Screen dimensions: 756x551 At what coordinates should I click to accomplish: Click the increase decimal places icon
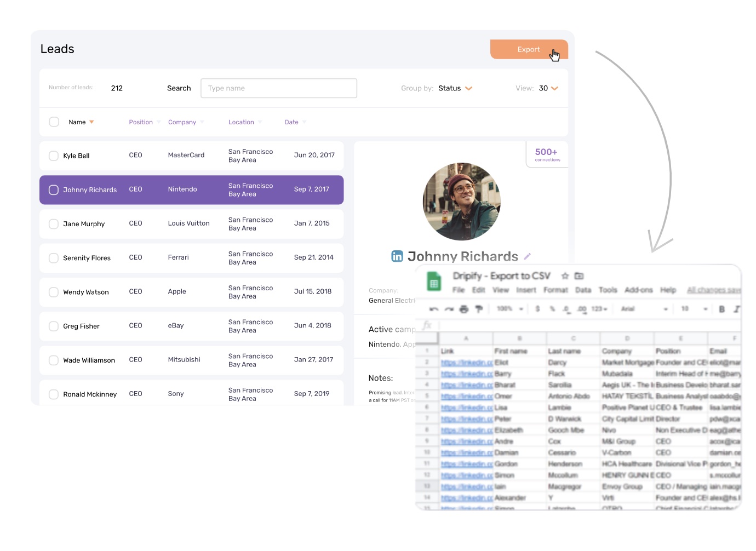pyautogui.click(x=582, y=309)
